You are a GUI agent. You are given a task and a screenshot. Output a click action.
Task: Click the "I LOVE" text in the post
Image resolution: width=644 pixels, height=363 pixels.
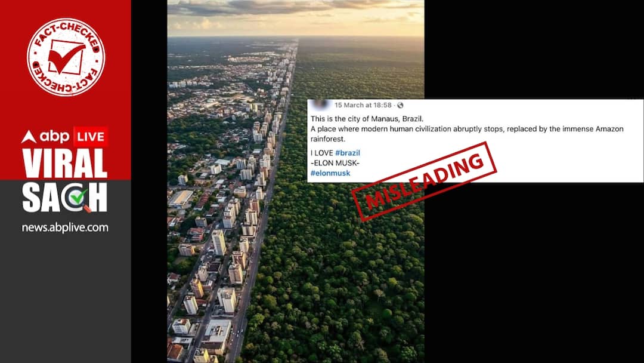[x=321, y=153]
